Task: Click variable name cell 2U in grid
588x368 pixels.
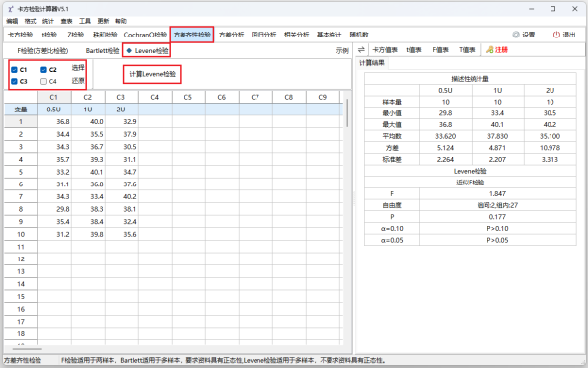Action: click(x=121, y=110)
